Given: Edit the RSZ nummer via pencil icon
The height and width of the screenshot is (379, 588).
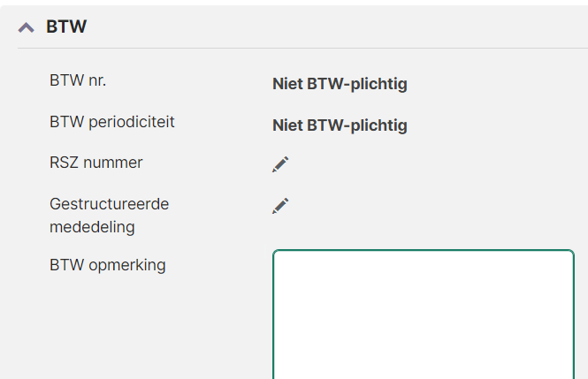Looking at the screenshot, I should point(280,164).
